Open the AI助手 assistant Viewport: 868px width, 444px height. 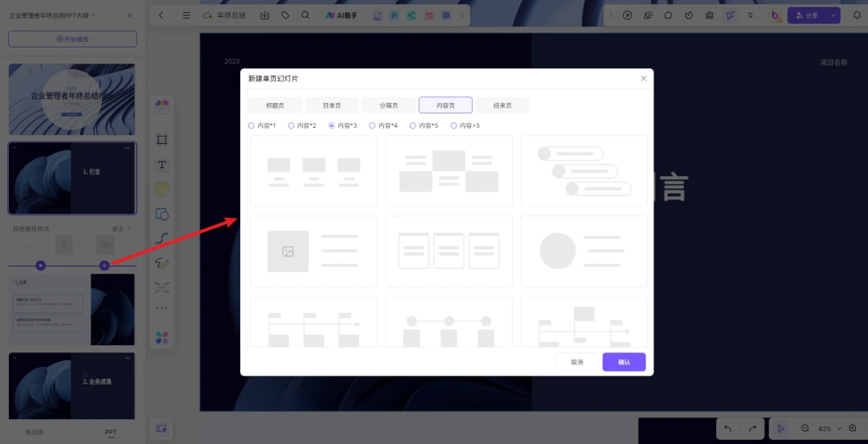click(x=341, y=15)
